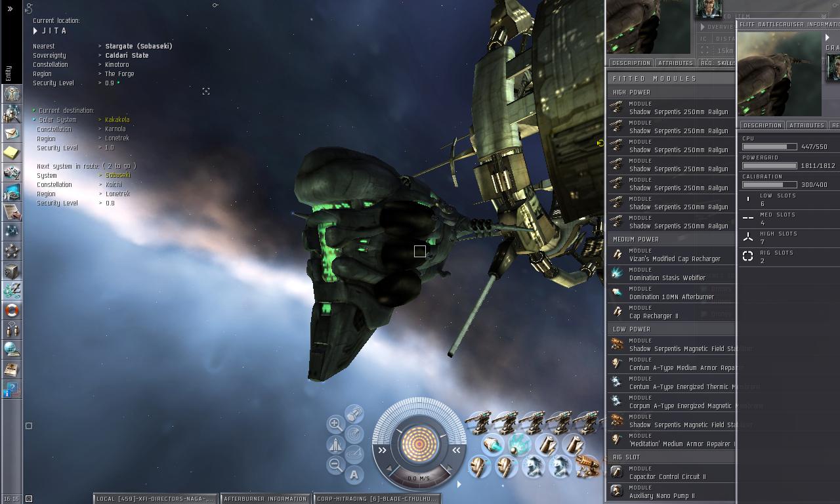Select Cap Recharger II module row

tap(671, 312)
